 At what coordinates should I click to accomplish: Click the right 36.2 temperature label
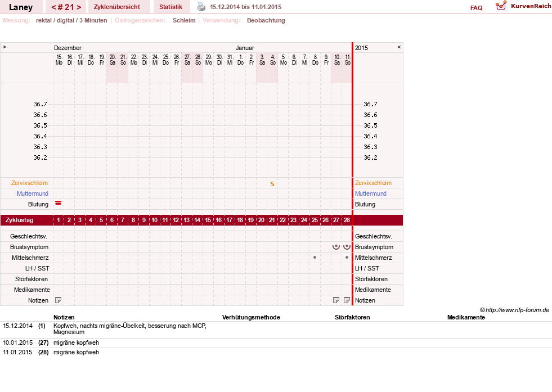(x=370, y=157)
